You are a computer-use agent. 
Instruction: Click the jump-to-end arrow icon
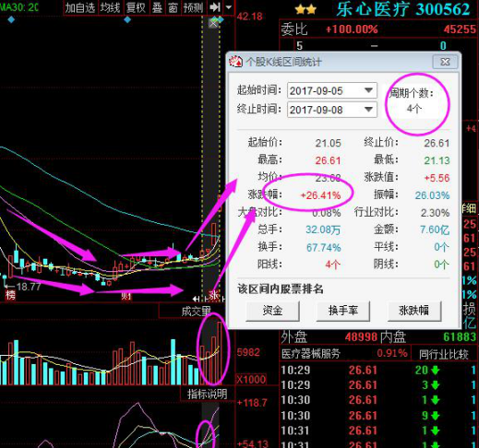215,7
